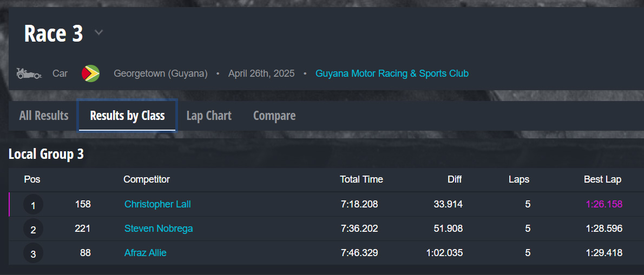This screenshot has height=275, width=644.
Task: Click the Total Time column header
Action: 361,179
